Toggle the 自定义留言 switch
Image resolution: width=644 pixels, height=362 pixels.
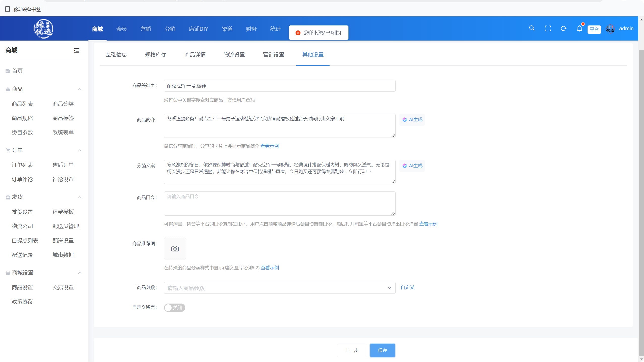click(174, 308)
